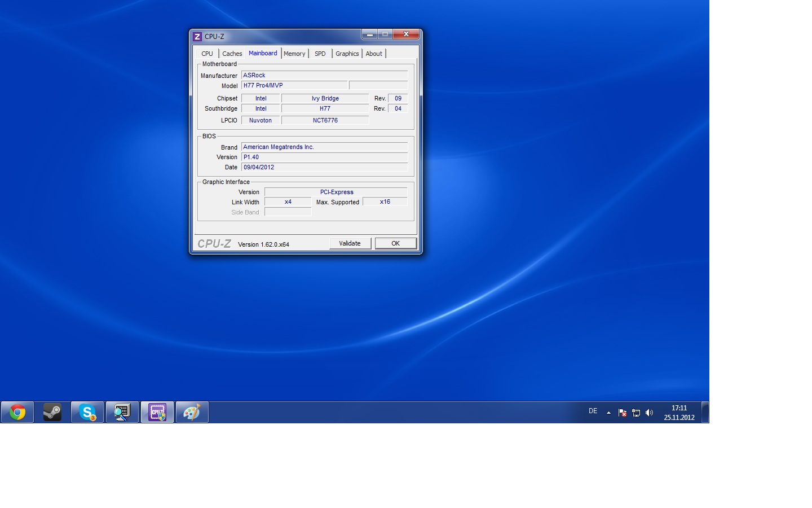Click the NCT6776 LPCIO value
The image size is (812, 508).
pos(325,120)
